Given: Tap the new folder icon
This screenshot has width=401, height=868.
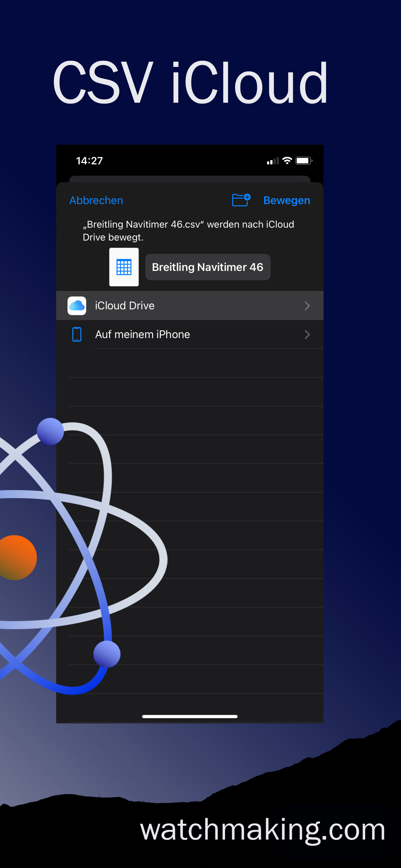Looking at the screenshot, I should click(241, 200).
